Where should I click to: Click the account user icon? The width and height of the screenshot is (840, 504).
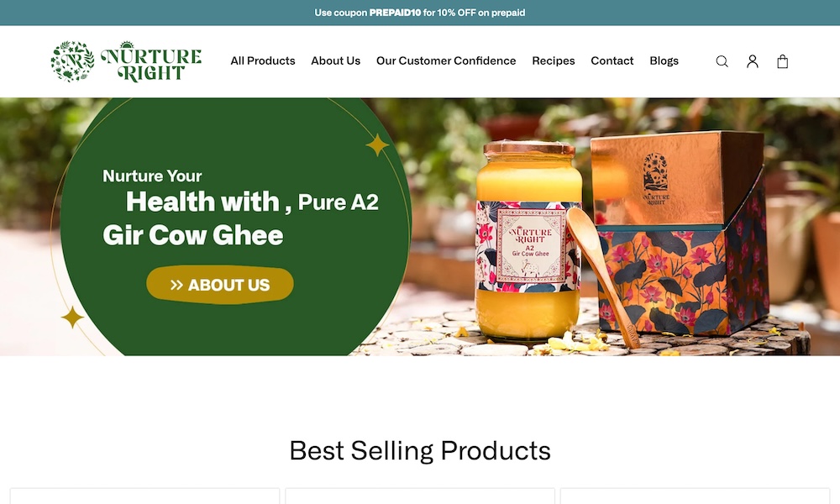click(752, 61)
